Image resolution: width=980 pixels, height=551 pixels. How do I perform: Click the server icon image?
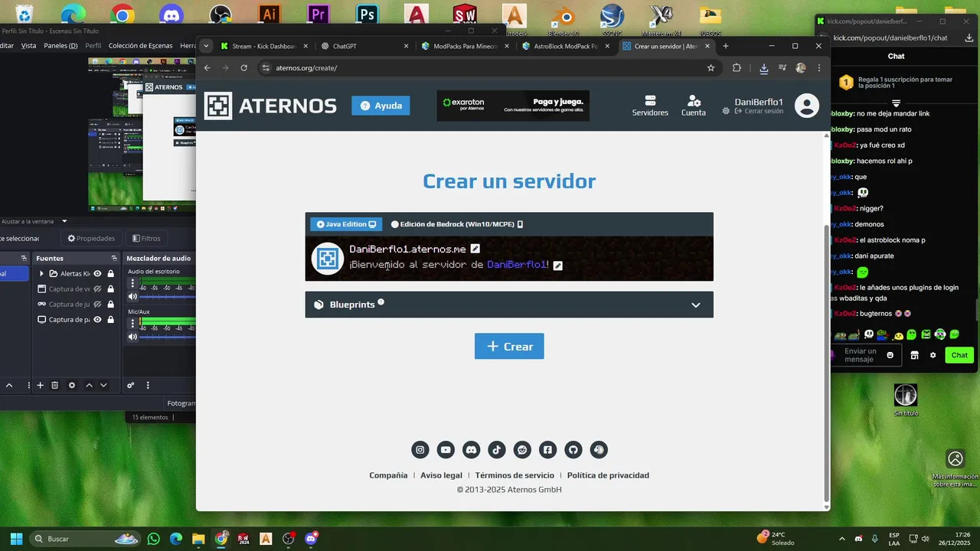click(328, 259)
